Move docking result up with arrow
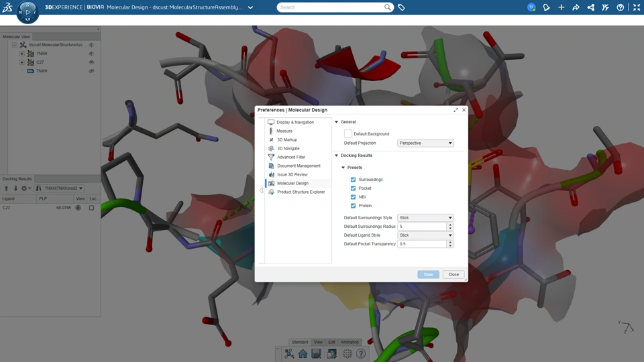Viewport: 644px width, 362px height. coord(6,188)
